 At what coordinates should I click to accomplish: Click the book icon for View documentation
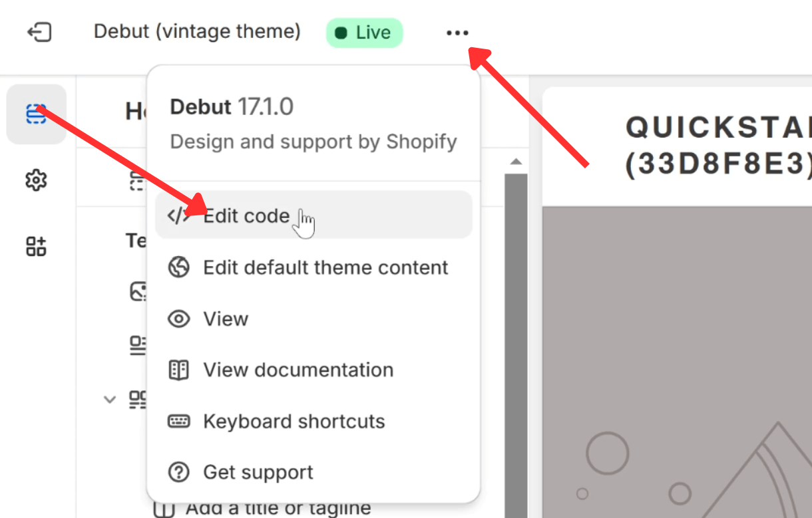[x=178, y=370]
